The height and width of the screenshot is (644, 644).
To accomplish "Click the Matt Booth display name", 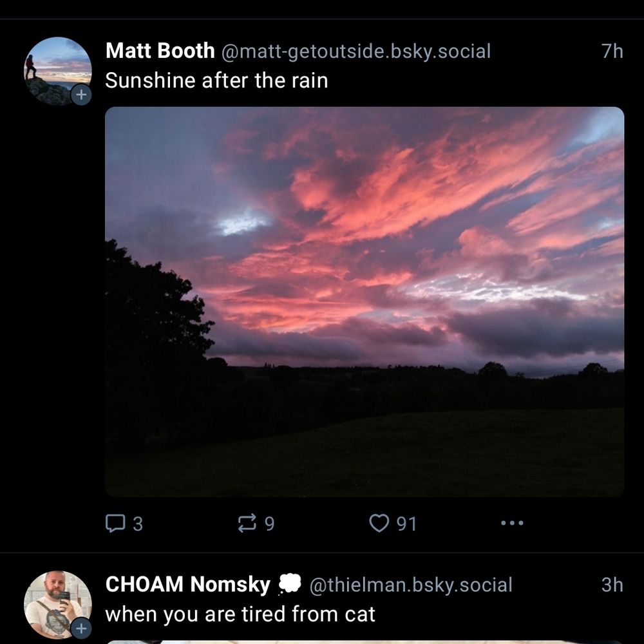I will (x=160, y=50).
